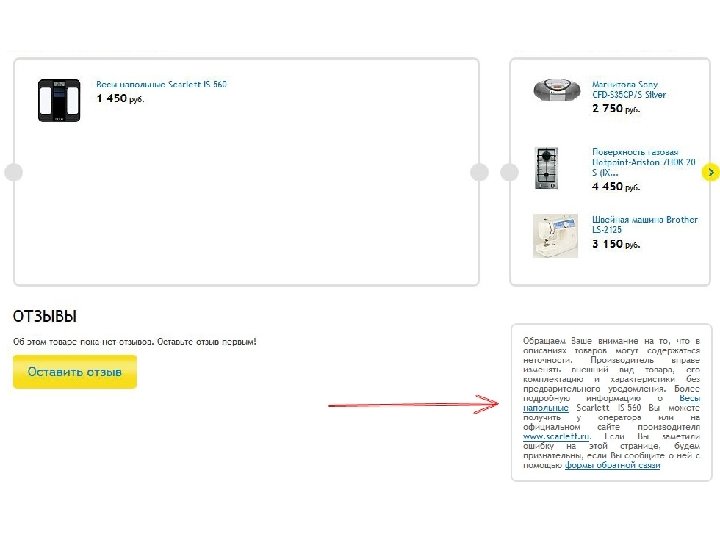Open the Sony CFD-S35CP/S Silver link
Image resolution: width=720 pixels, height=540 pixels.
pos(629,90)
